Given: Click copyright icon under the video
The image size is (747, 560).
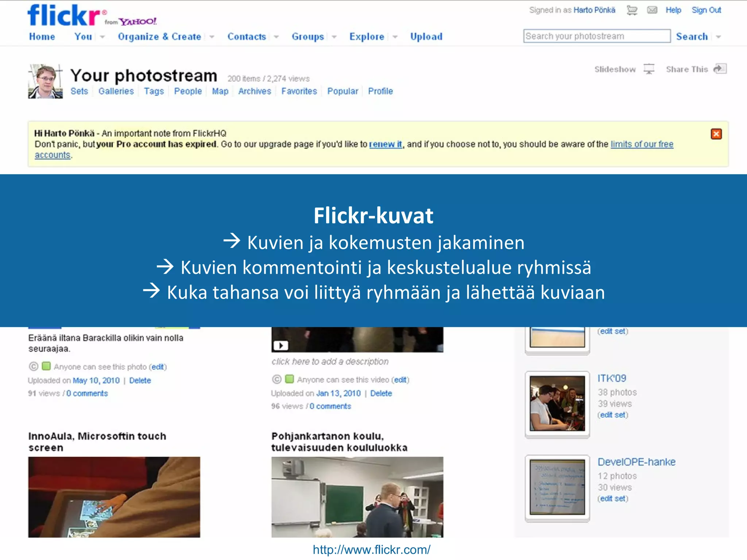Looking at the screenshot, I should point(276,379).
